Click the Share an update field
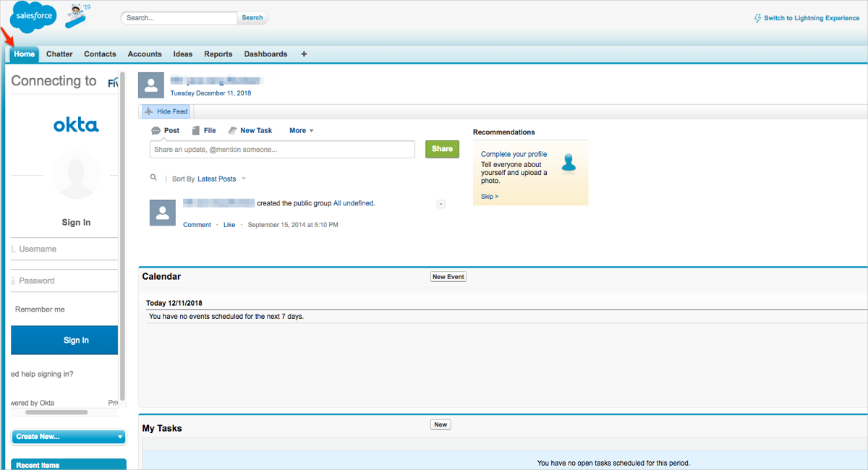This screenshot has width=868, height=470. pyautogui.click(x=282, y=150)
